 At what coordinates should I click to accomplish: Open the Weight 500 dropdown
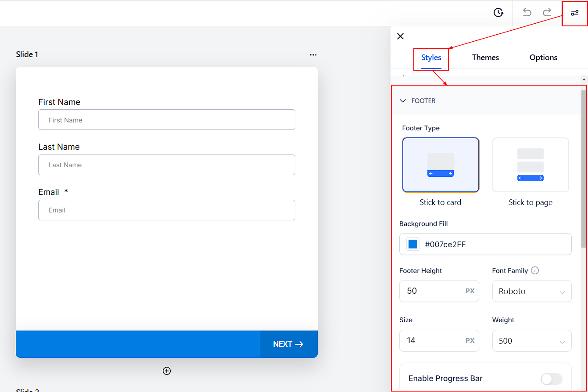(x=532, y=341)
